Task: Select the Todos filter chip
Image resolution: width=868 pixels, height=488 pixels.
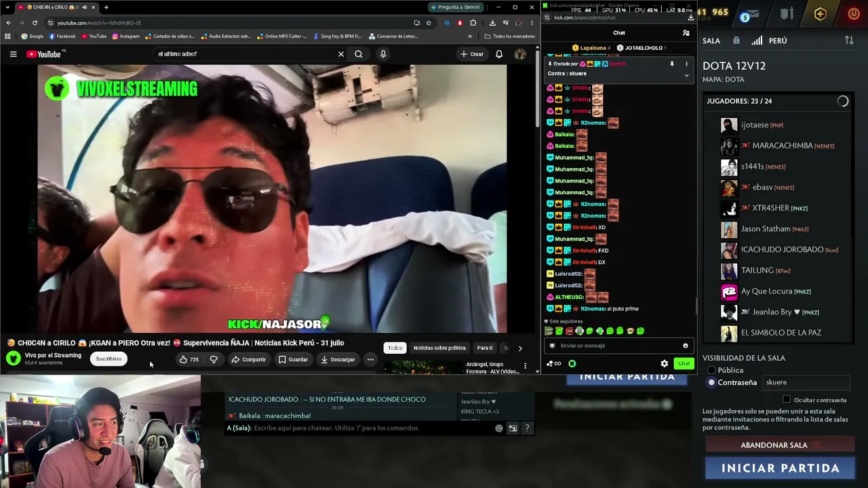Action: pyautogui.click(x=395, y=348)
